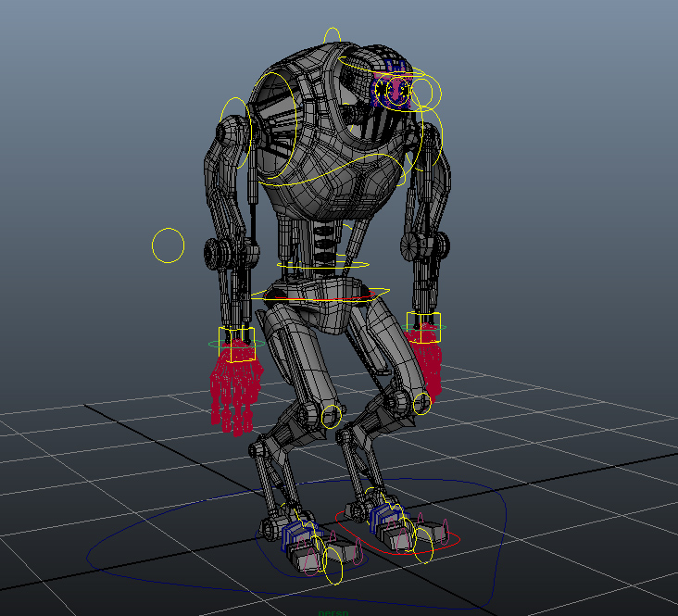Image resolution: width=678 pixels, height=616 pixels.
Task: Select the lone yellow circle control beside the robot
Action: pos(169,245)
